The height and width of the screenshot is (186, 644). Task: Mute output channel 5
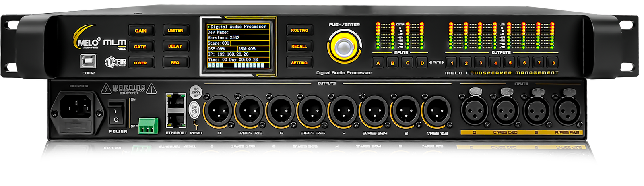510,63
